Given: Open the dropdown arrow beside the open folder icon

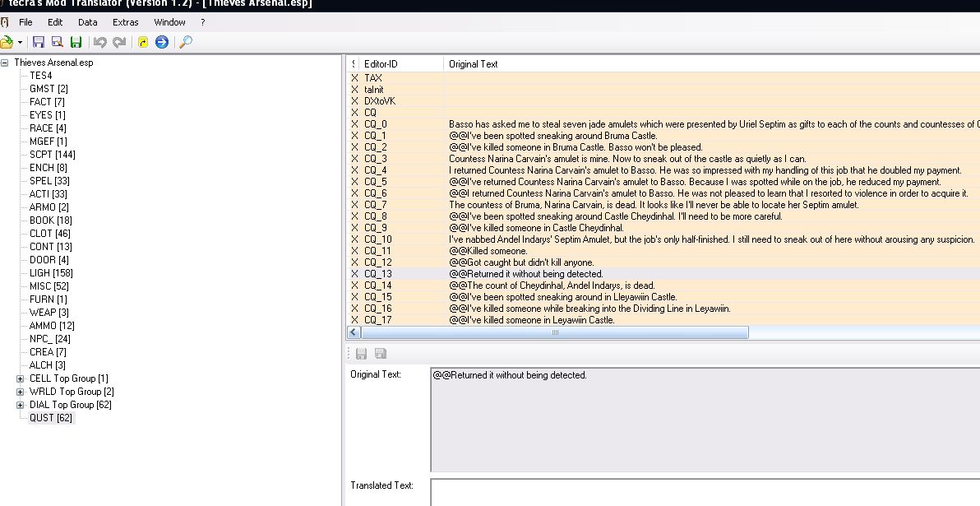Looking at the screenshot, I should (20, 43).
